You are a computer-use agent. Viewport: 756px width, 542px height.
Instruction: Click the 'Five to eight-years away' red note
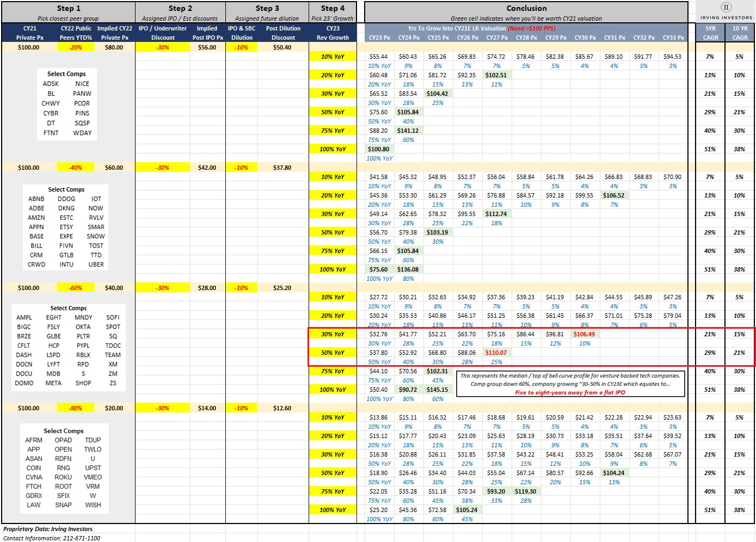coord(570,392)
